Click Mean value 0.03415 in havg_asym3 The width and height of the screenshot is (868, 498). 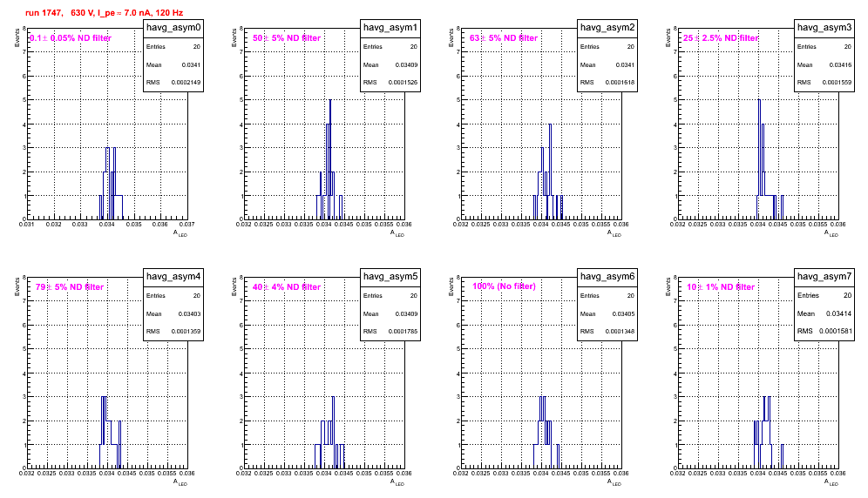(x=840, y=65)
